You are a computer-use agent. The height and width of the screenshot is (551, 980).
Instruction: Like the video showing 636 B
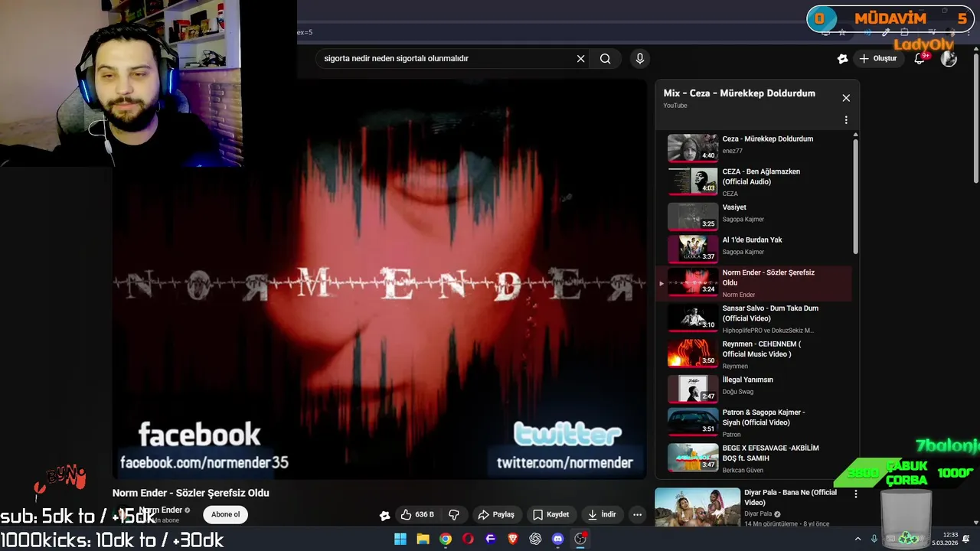click(417, 515)
